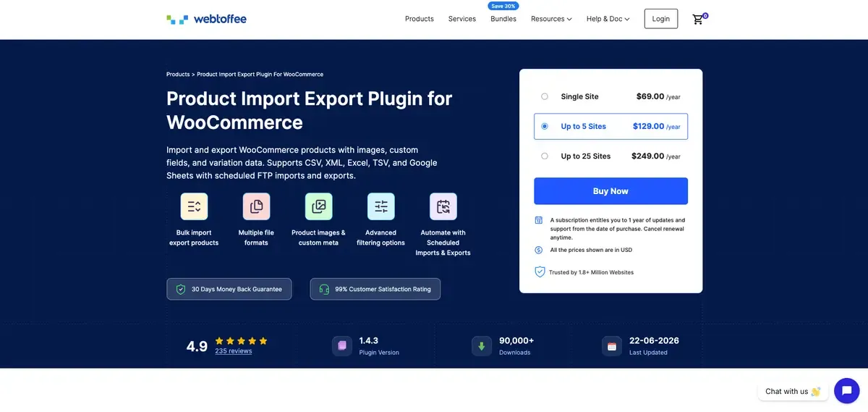868x412 pixels.
Task: Open the Services menu item
Action: tap(462, 19)
